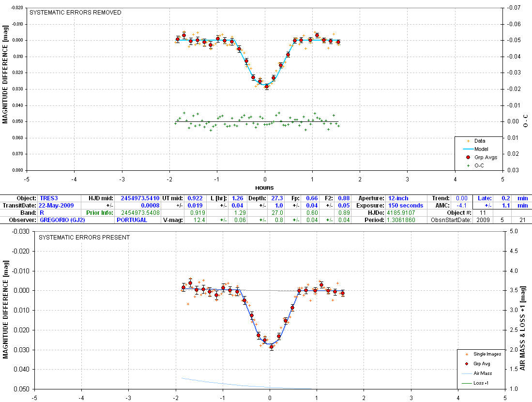
Task: Select the Depth value 27.3
Action: click(277, 198)
